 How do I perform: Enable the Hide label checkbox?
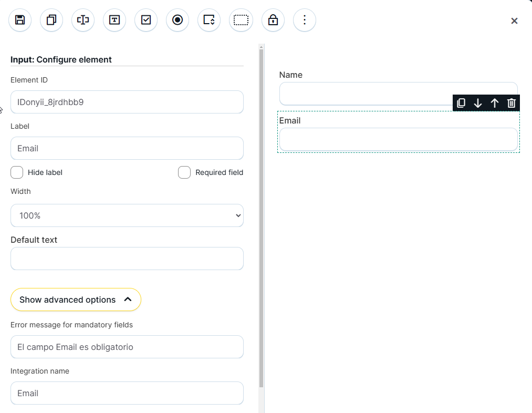(17, 172)
